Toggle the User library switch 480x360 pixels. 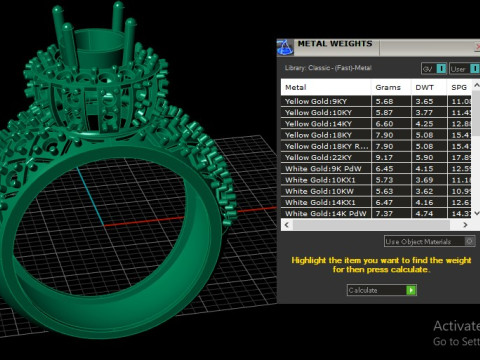[464, 69]
